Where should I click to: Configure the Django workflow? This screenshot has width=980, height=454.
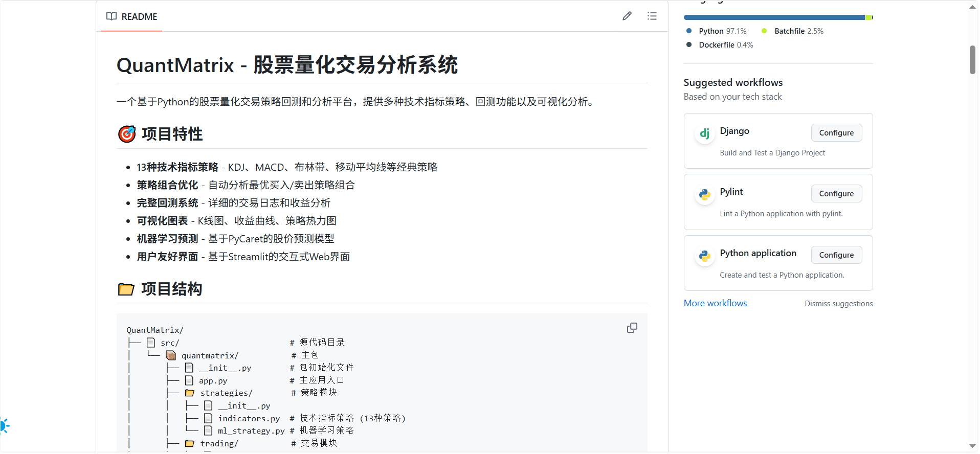pos(836,133)
